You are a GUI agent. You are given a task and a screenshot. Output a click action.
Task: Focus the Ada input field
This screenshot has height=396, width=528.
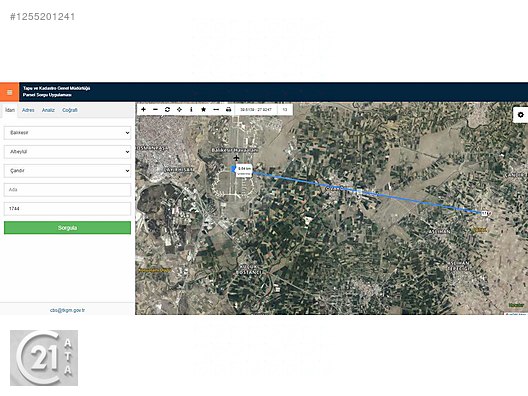click(67, 190)
